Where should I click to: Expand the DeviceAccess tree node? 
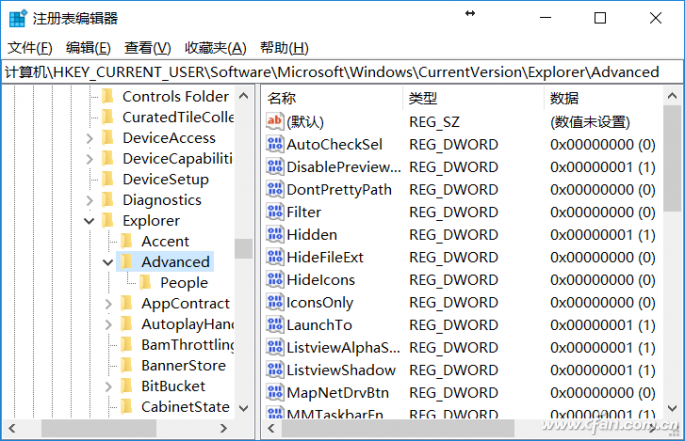click(x=89, y=139)
